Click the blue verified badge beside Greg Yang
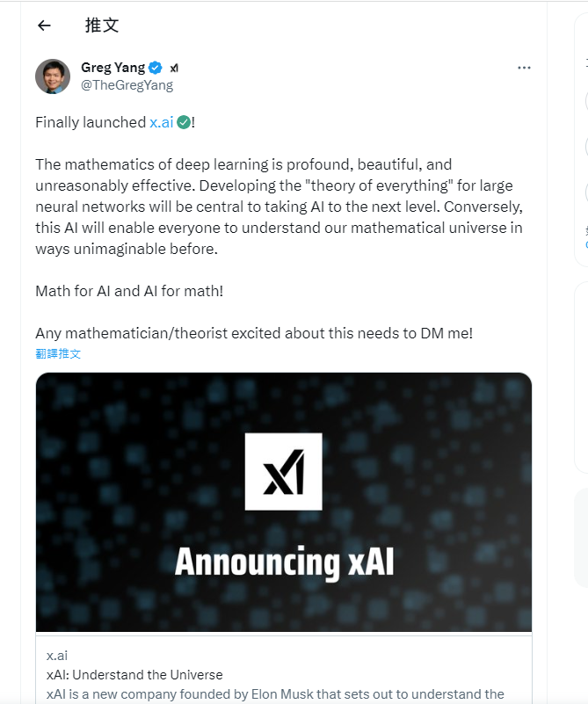 point(156,68)
